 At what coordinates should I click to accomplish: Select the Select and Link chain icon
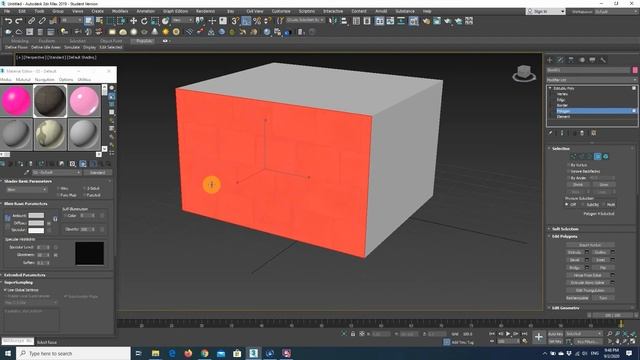(x=31, y=20)
